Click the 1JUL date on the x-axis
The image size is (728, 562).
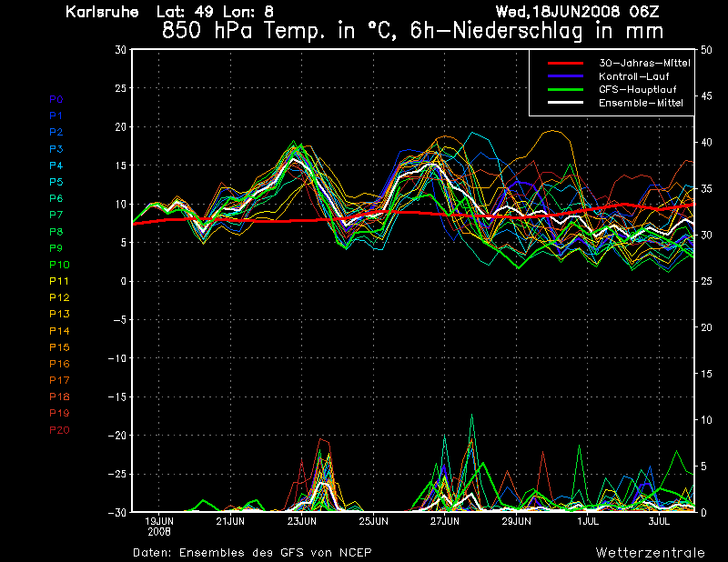(x=588, y=521)
